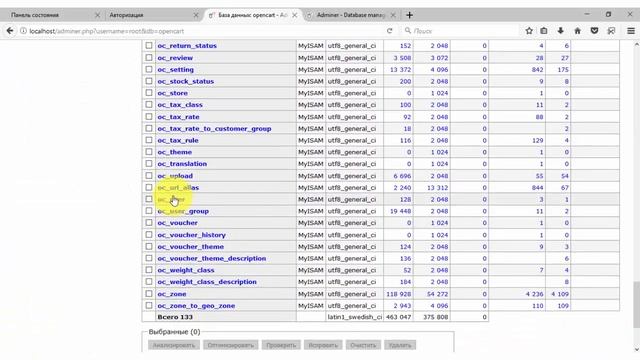Open the oc_translation table link

tap(182, 164)
